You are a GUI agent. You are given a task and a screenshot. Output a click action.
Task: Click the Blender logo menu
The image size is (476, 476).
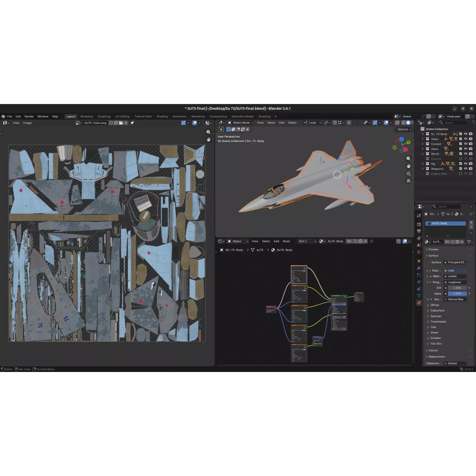tap(3, 116)
